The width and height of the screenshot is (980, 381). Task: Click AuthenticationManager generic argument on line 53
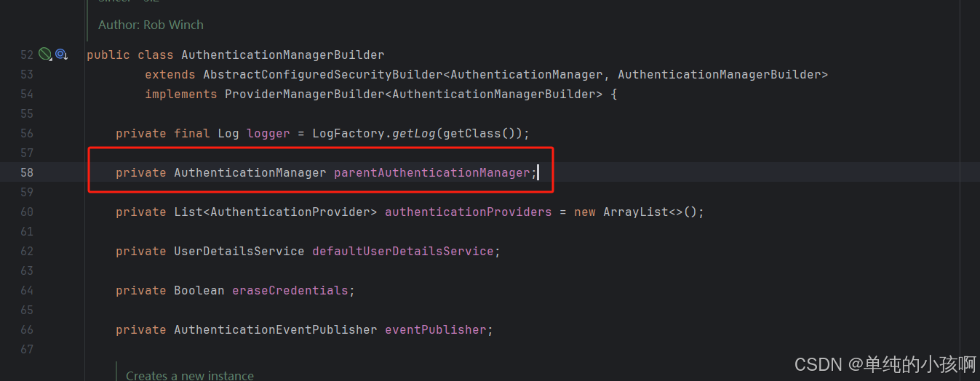[527, 74]
